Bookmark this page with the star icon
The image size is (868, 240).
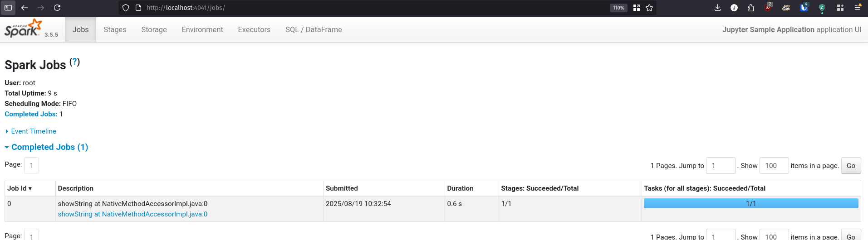coord(649,8)
